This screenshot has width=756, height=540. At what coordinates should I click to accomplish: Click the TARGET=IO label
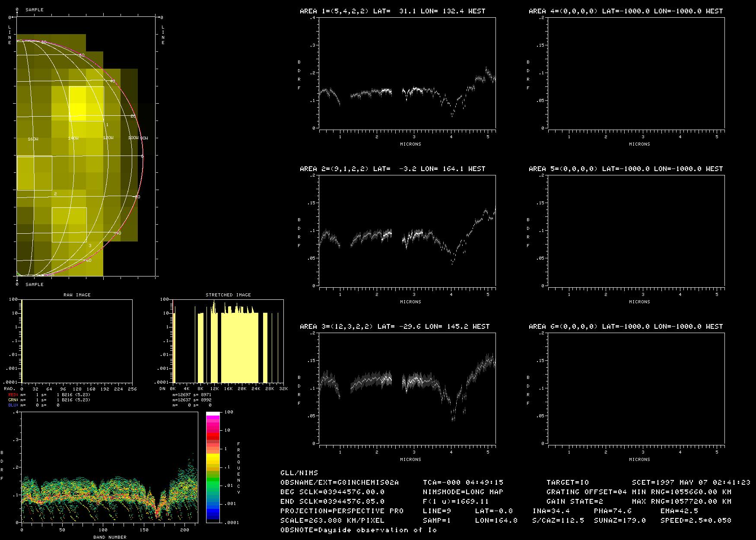click(x=568, y=483)
